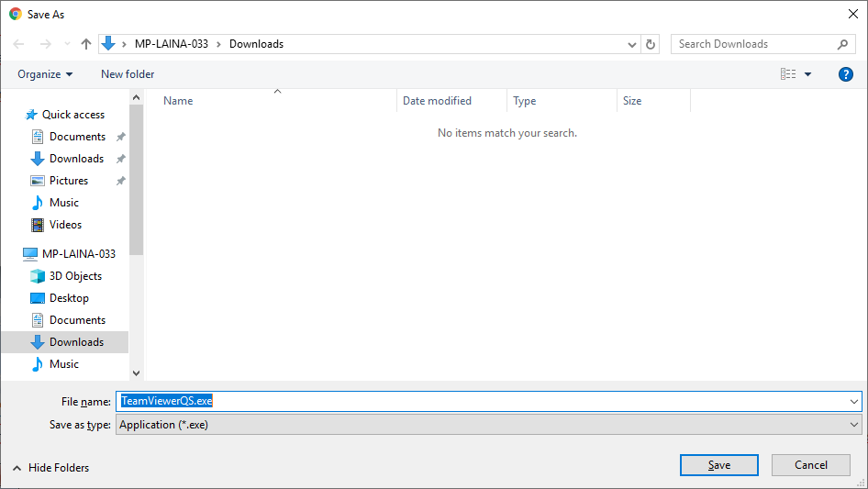868x489 pixels.
Task: Open the Desktop folder
Action: click(69, 298)
